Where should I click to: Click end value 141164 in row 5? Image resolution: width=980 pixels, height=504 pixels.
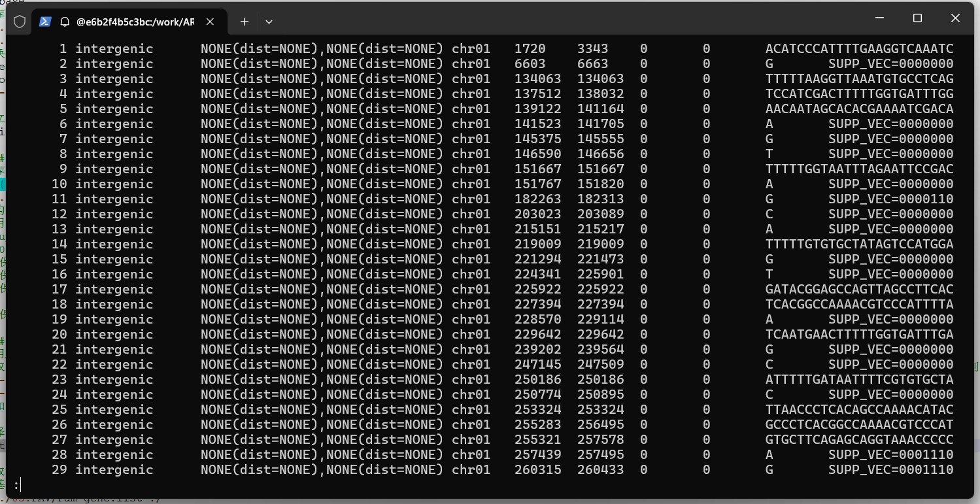600,109
